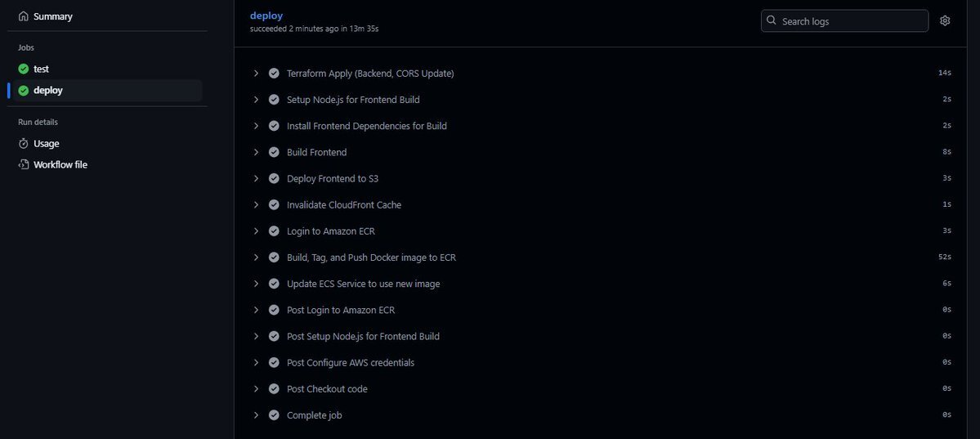Screen dimensions: 980x439
Task: Click green check icon beside test job
Action: [x=24, y=69]
